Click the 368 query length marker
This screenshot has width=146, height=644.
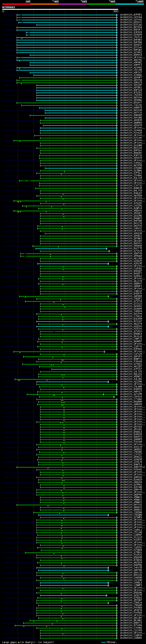coord(115,11)
